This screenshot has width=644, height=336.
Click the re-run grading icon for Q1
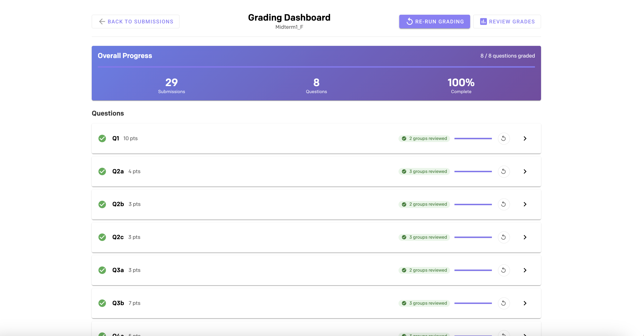point(504,139)
